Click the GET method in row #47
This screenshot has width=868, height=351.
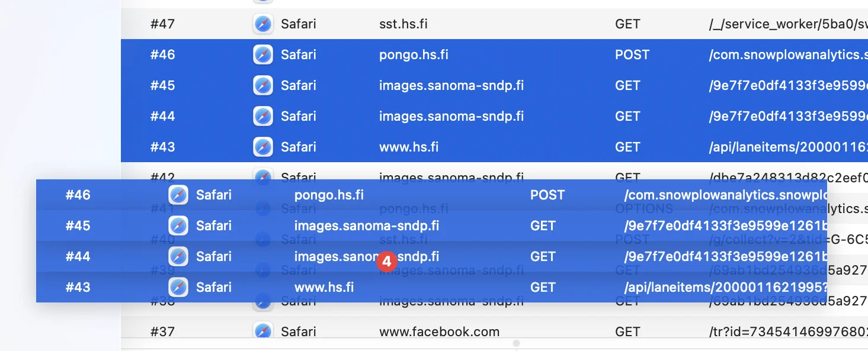[x=627, y=24]
